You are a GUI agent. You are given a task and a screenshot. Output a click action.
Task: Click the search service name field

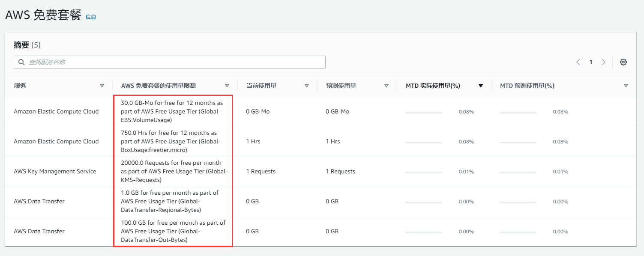point(170,62)
